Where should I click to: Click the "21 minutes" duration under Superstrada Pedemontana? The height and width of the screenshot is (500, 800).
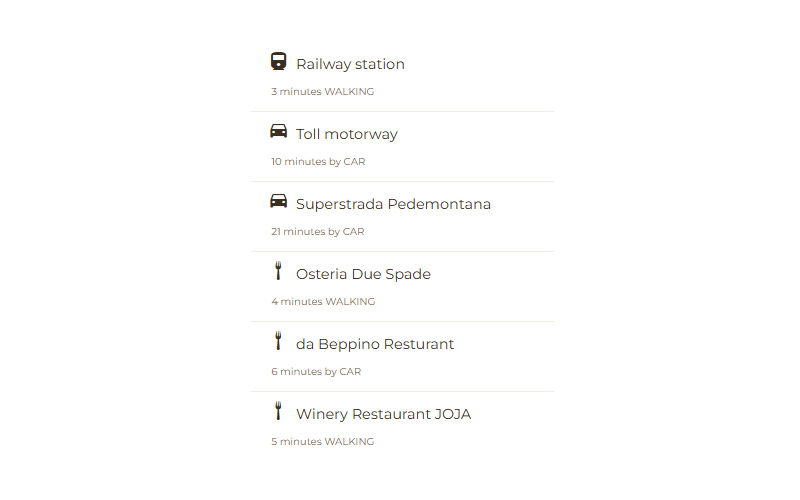298,232
